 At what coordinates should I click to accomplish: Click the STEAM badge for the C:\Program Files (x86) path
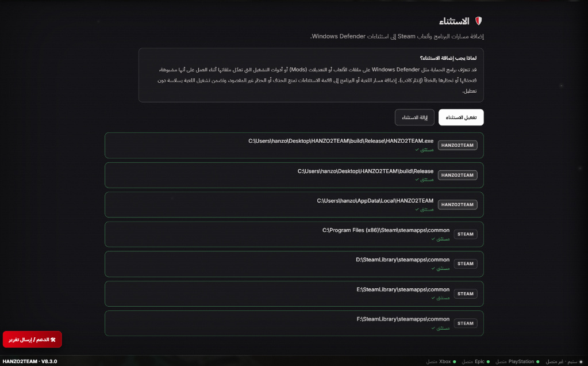[x=466, y=234]
